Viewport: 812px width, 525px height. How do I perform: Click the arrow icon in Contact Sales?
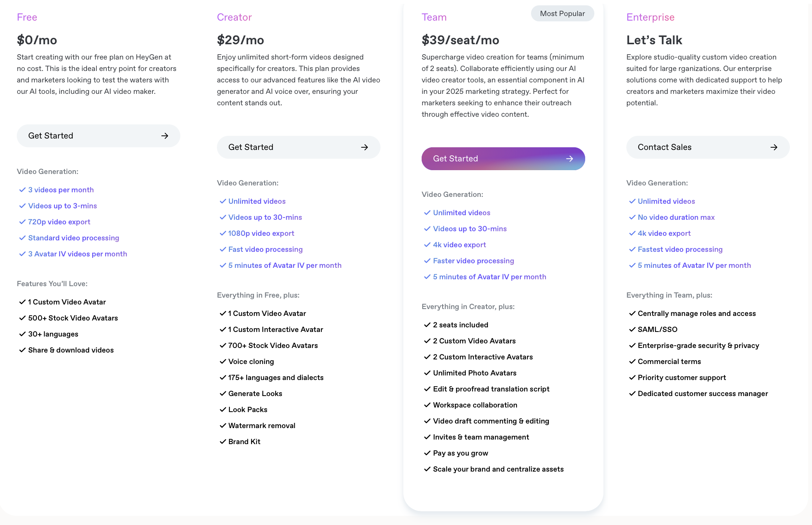coord(774,147)
